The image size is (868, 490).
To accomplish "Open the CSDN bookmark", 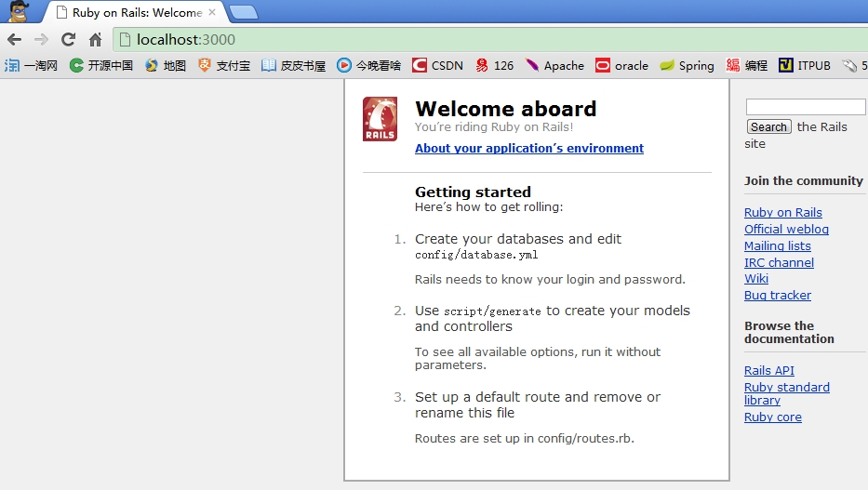I will pos(437,66).
